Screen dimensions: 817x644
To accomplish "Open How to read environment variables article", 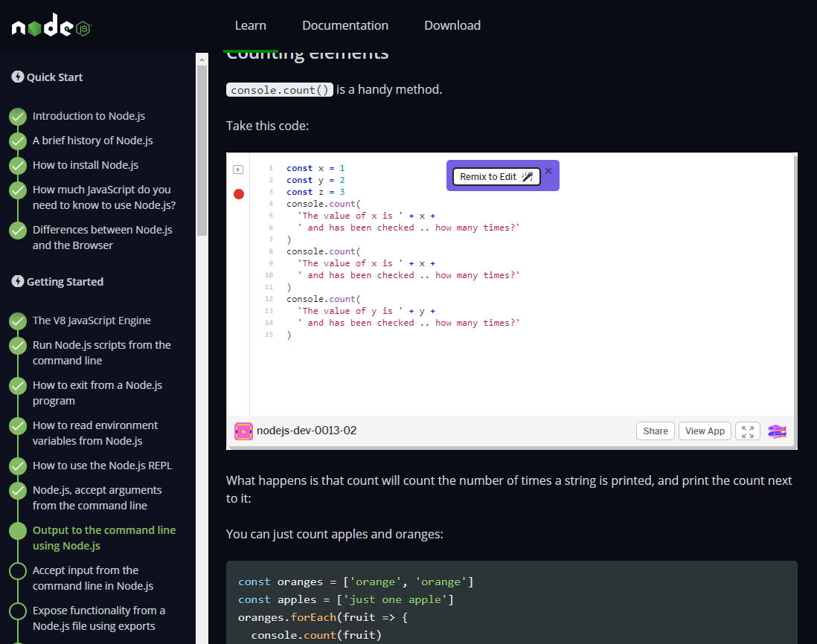I will point(95,433).
